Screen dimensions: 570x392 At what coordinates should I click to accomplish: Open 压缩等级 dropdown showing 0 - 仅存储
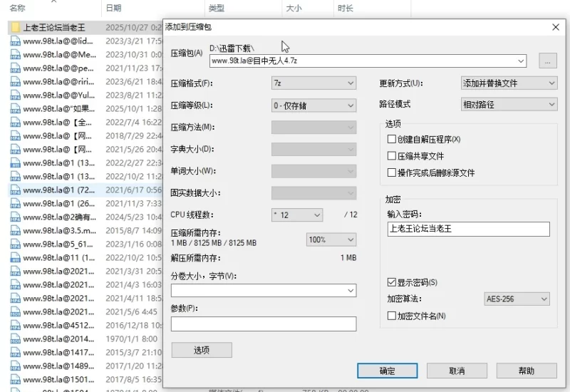tap(313, 105)
